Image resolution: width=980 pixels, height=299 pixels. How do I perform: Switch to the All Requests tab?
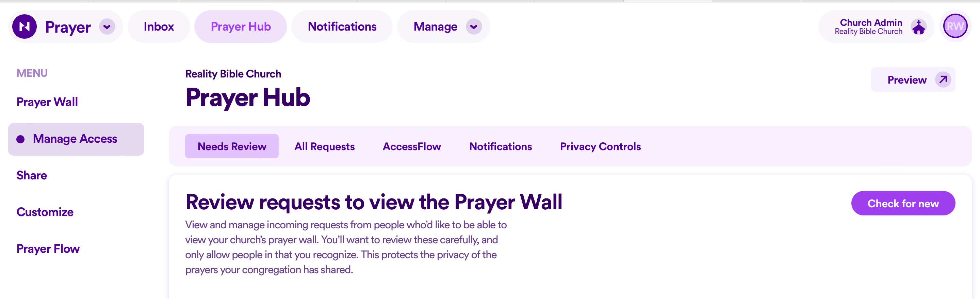324,146
